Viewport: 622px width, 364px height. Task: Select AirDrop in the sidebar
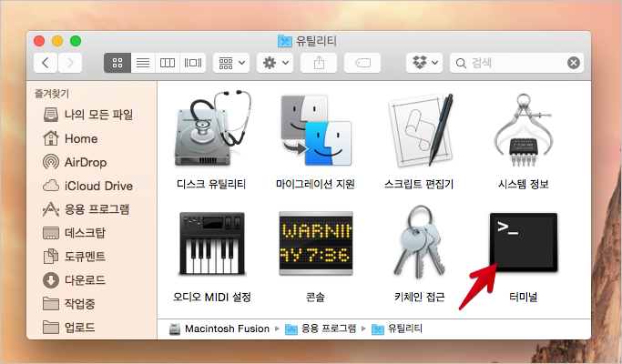pyautogui.click(x=75, y=162)
